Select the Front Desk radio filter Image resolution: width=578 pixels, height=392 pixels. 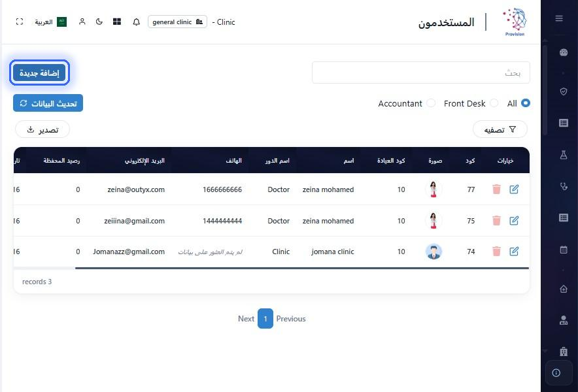coord(494,103)
